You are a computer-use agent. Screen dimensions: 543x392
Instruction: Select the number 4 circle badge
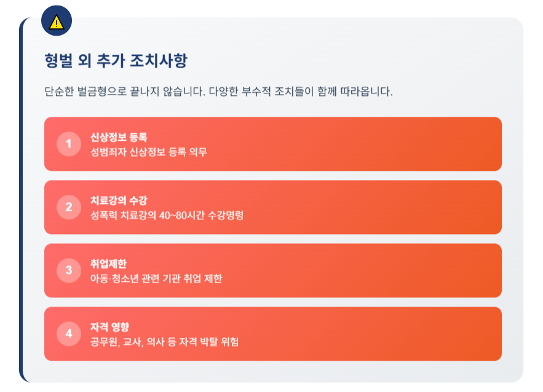point(69,334)
